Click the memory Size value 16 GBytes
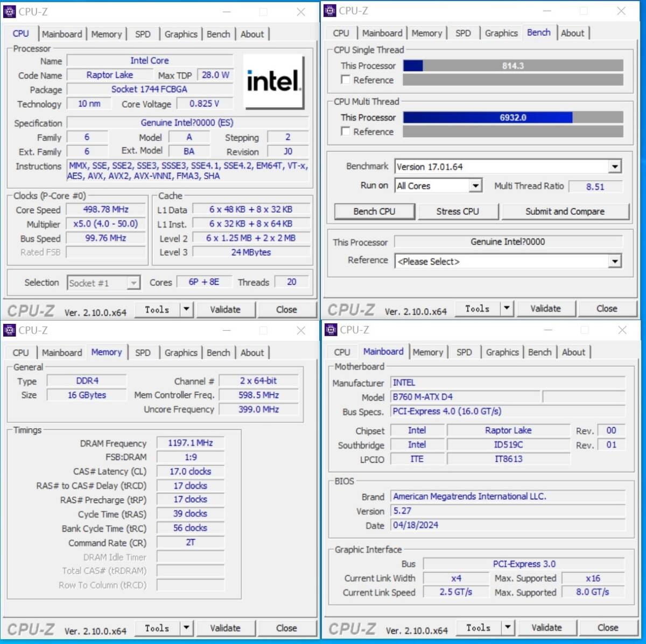This screenshot has width=646, height=644. coord(87,395)
